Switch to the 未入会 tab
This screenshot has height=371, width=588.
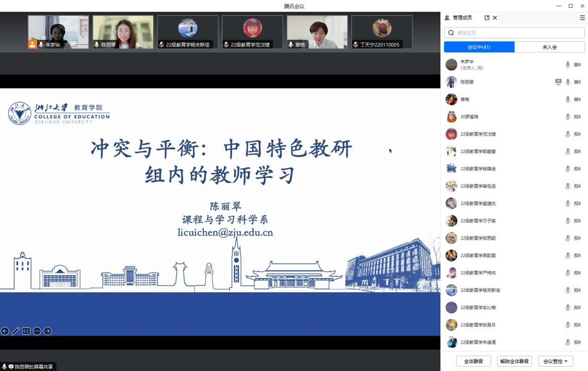point(549,47)
